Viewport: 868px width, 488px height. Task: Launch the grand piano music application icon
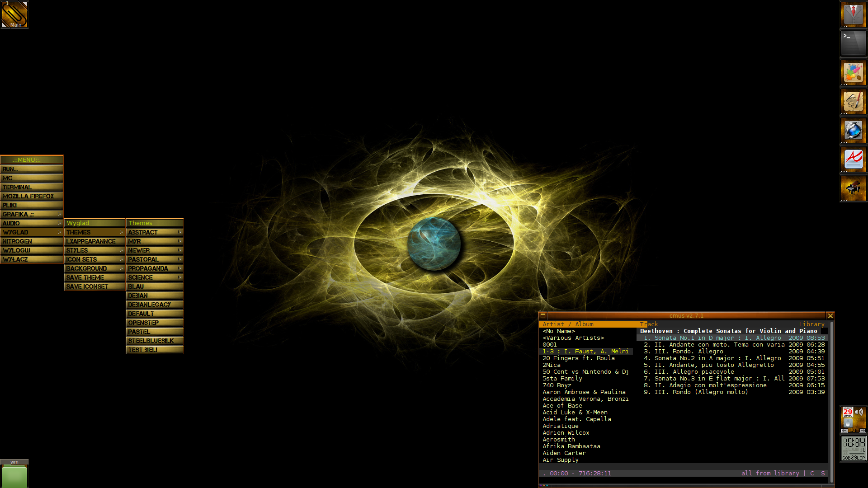point(853,188)
